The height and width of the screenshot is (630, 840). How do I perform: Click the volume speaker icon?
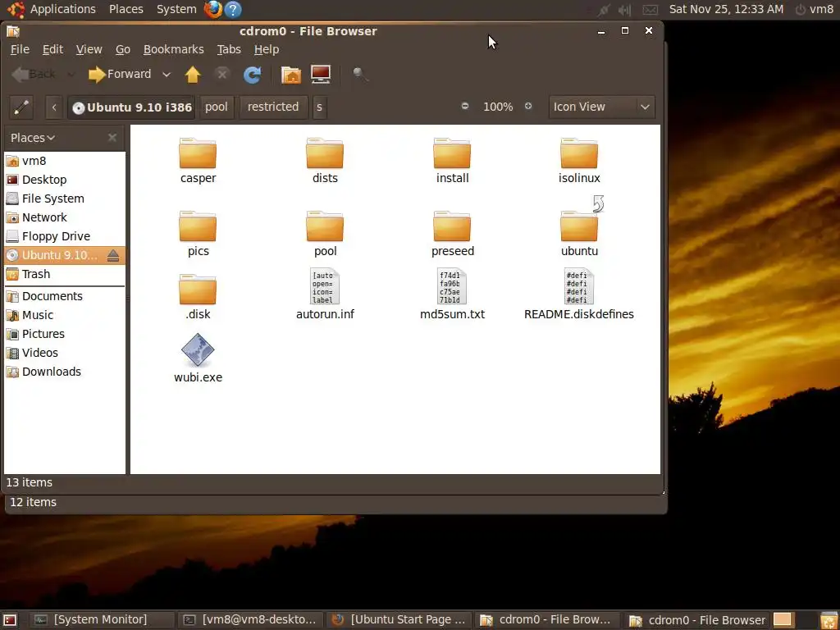point(624,10)
